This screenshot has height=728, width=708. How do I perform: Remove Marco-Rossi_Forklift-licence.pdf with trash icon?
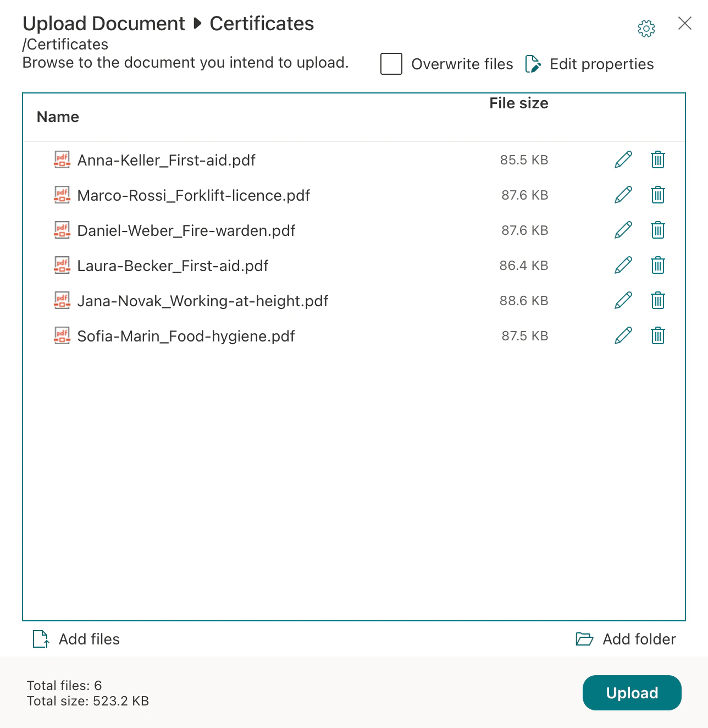point(658,195)
